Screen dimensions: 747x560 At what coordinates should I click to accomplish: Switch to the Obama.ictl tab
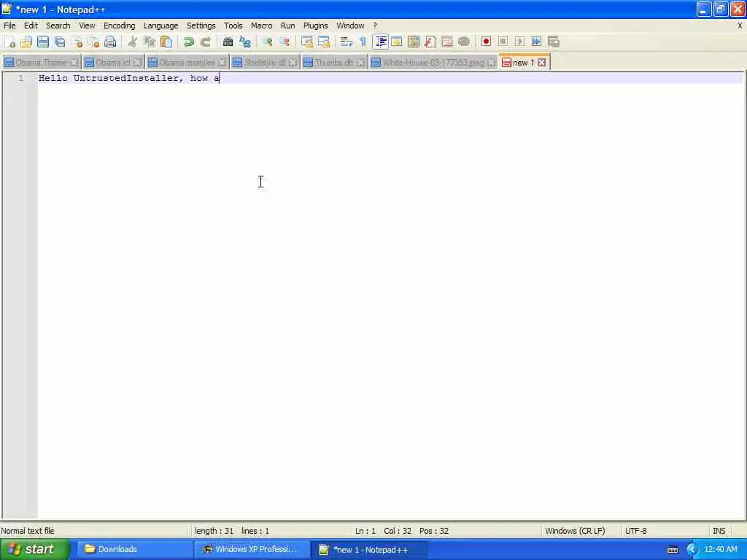(112, 63)
